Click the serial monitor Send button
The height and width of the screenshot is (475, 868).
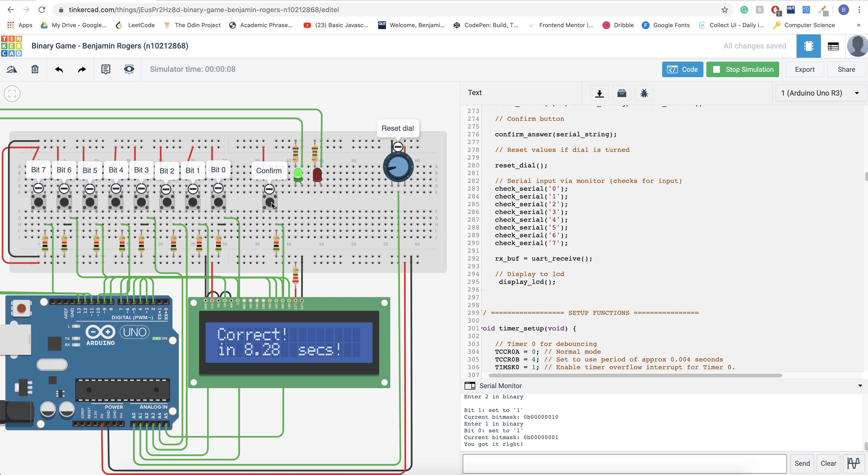click(x=802, y=463)
